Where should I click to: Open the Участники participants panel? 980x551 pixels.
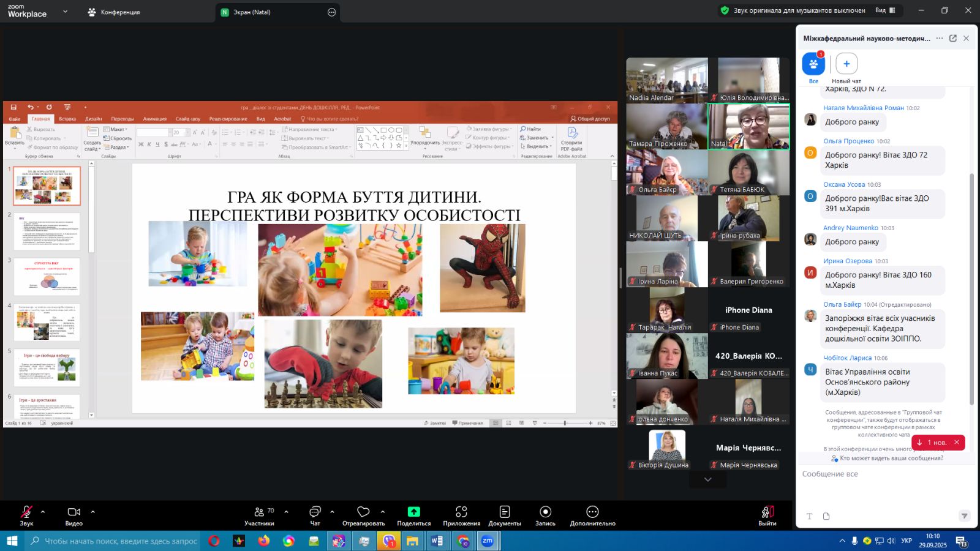260,514
